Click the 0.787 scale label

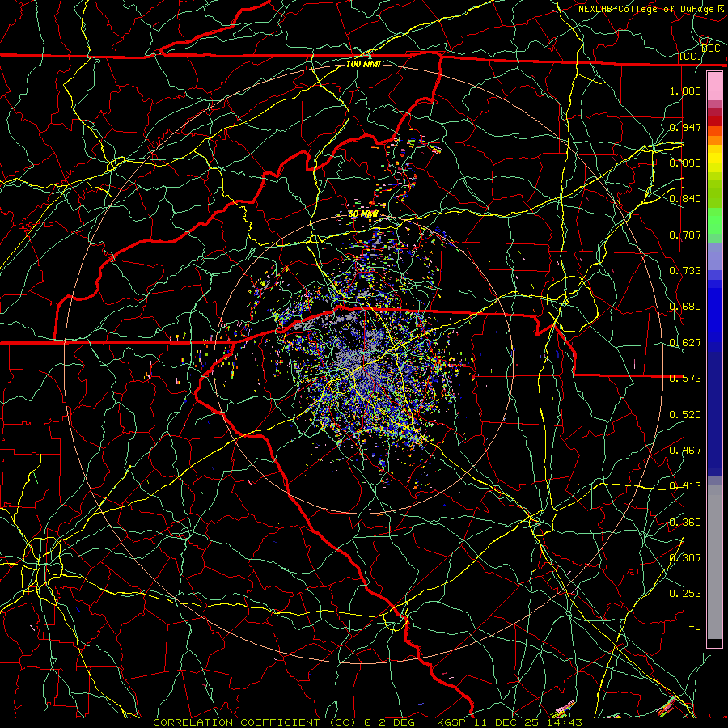tap(685, 235)
